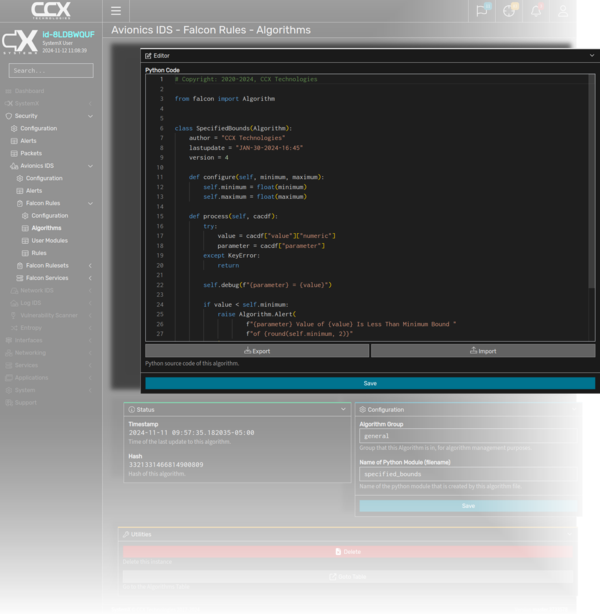Open User Modules in sidebar
The height and width of the screenshot is (614, 600).
49,240
